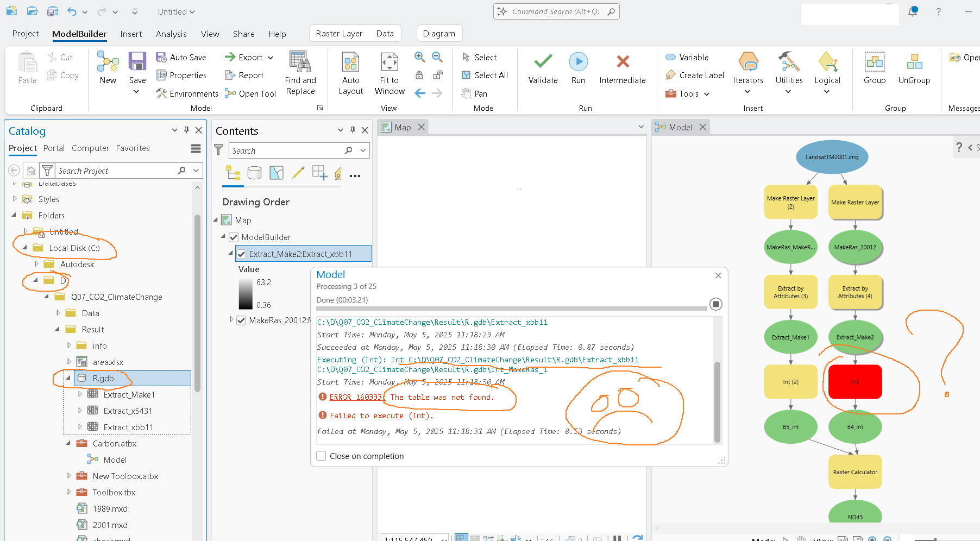The height and width of the screenshot is (541, 980).
Task: Run the model from the ribbon
Action: point(578,68)
